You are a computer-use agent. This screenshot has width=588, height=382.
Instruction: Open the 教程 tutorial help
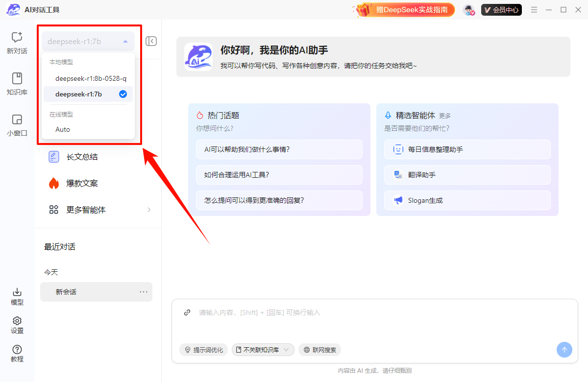click(x=17, y=353)
